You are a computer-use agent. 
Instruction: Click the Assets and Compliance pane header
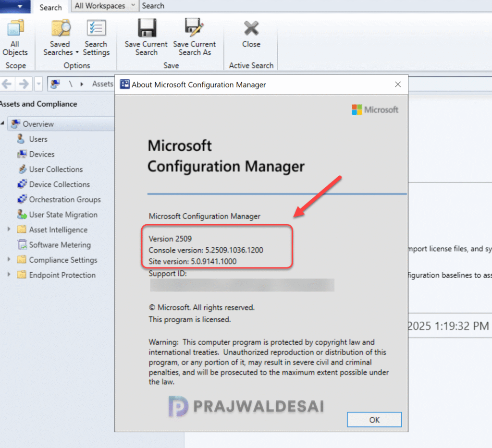pos(38,104)
